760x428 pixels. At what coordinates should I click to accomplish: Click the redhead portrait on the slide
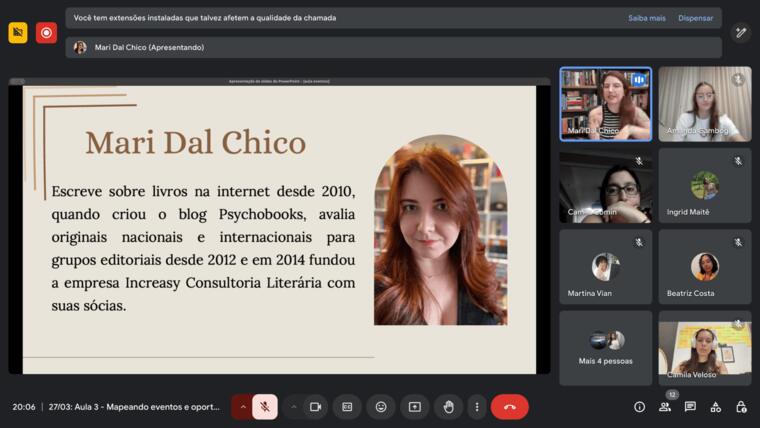pyautogui.click(x=441, y=230)
